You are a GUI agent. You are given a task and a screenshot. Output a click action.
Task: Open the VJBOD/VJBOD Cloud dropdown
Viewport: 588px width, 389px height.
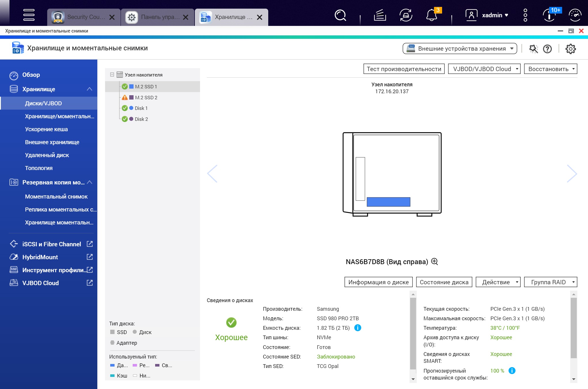484,69
